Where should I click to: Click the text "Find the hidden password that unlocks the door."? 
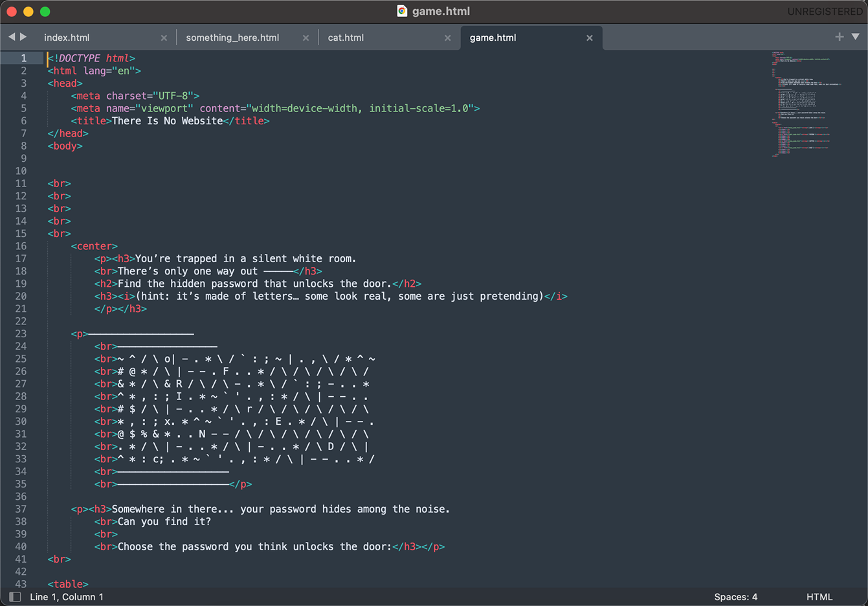pyautogui.click(x=254, y=284)
